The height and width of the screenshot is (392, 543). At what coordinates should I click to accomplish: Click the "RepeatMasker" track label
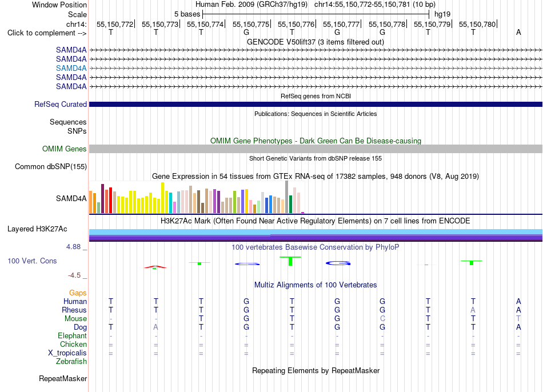(63, 379)
